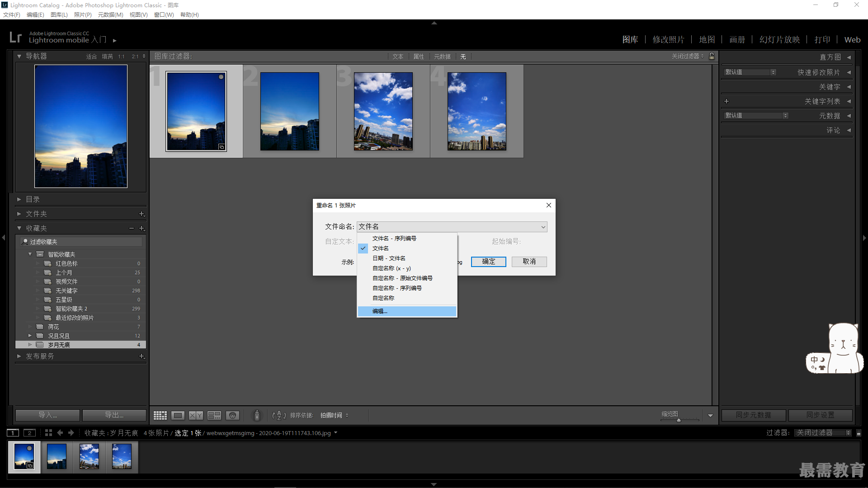Cancel rename with 取消 button
The height and width of the screenshot is (488, 868).
529,262
